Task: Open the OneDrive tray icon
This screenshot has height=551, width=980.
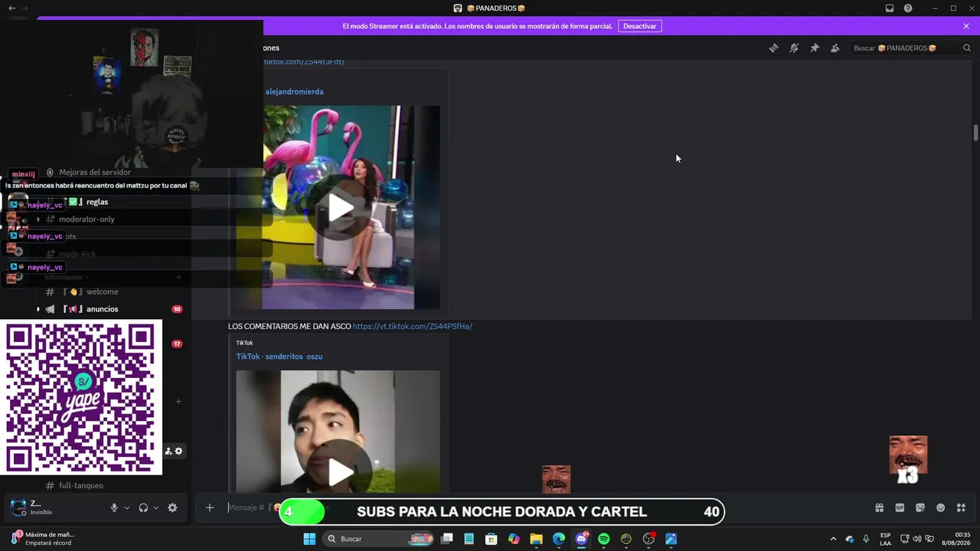Action: [850, 539]
